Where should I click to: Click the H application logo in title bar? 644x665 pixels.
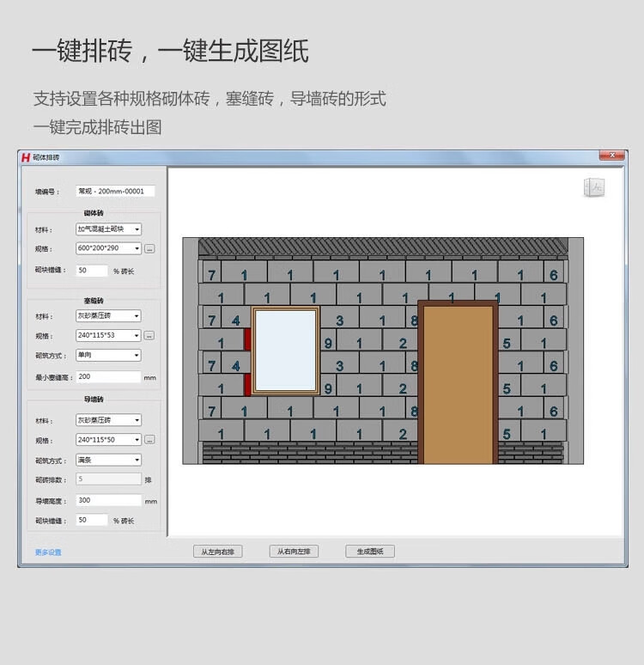[26, 157]
